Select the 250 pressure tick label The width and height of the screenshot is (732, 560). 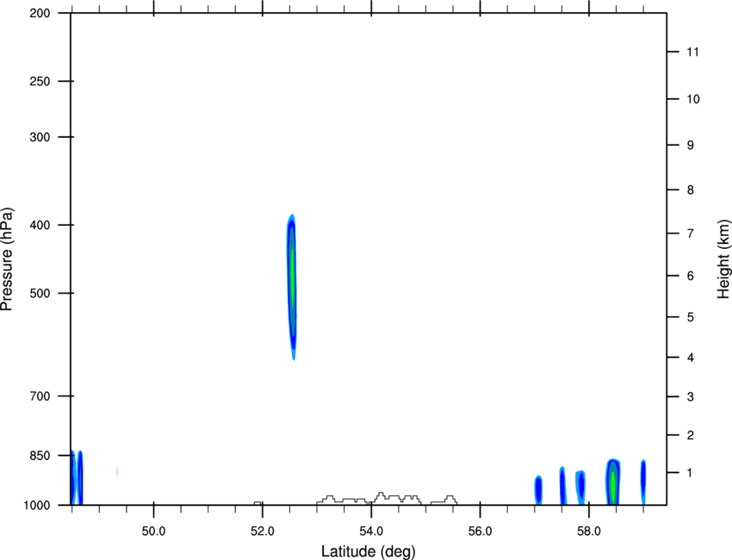click(x=40, y=81)
